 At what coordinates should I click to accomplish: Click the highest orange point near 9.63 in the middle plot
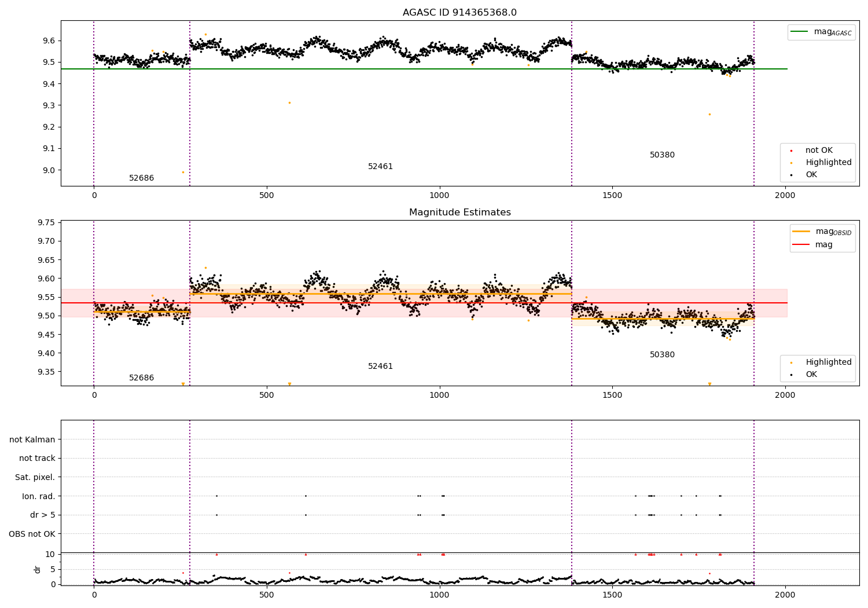205,268
